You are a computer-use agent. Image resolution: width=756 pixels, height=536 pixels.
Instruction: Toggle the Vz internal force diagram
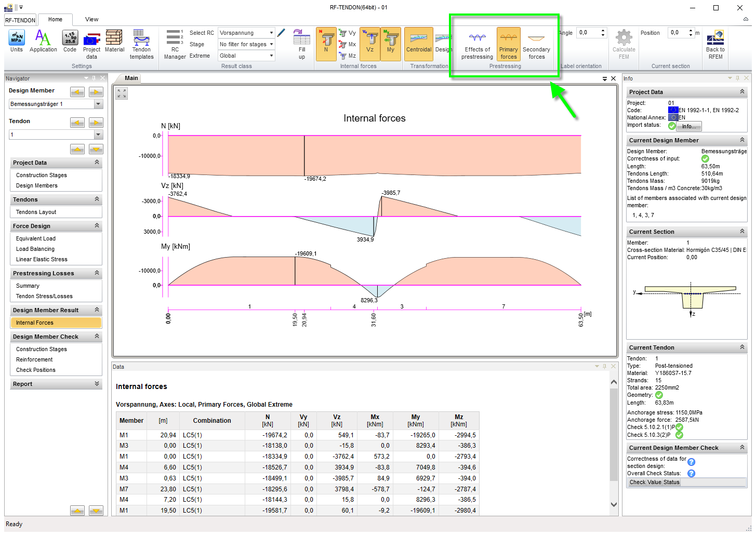pyautogui.click(x=370, y=44)
